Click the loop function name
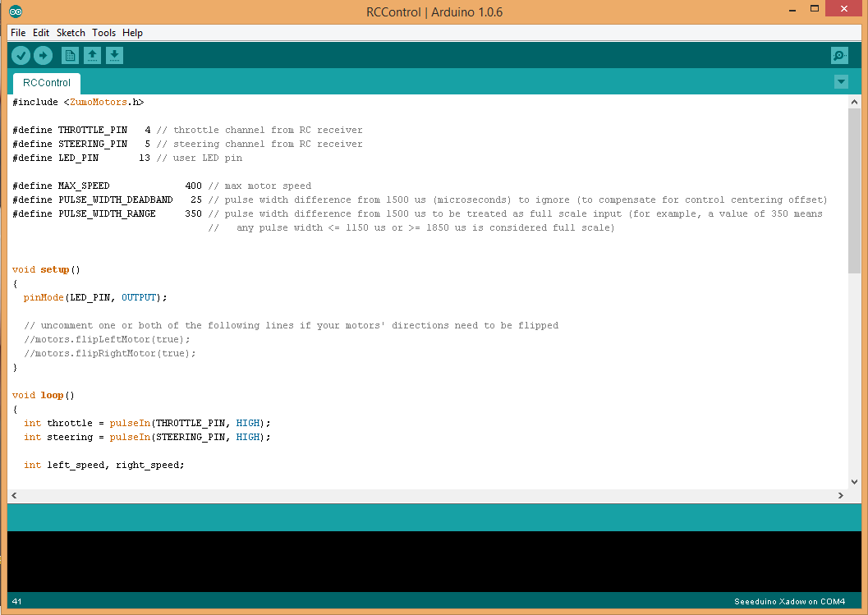 52,395
